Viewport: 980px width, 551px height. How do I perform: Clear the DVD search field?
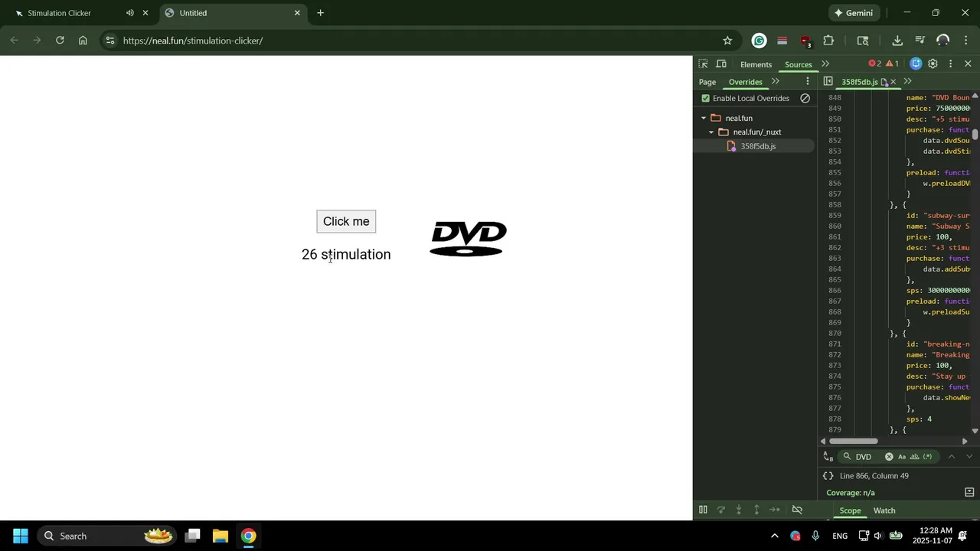[889, 457]
